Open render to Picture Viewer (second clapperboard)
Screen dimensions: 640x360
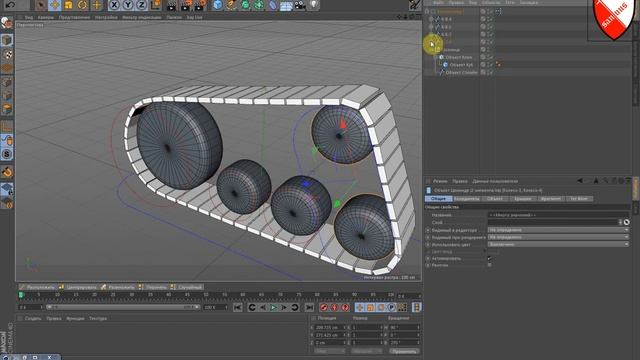tap(186, 5)
